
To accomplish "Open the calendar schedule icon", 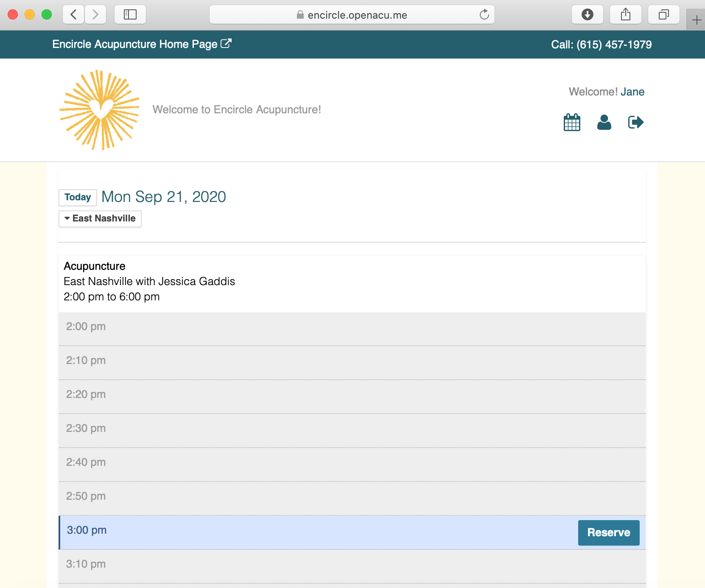I will pos(572,123).
